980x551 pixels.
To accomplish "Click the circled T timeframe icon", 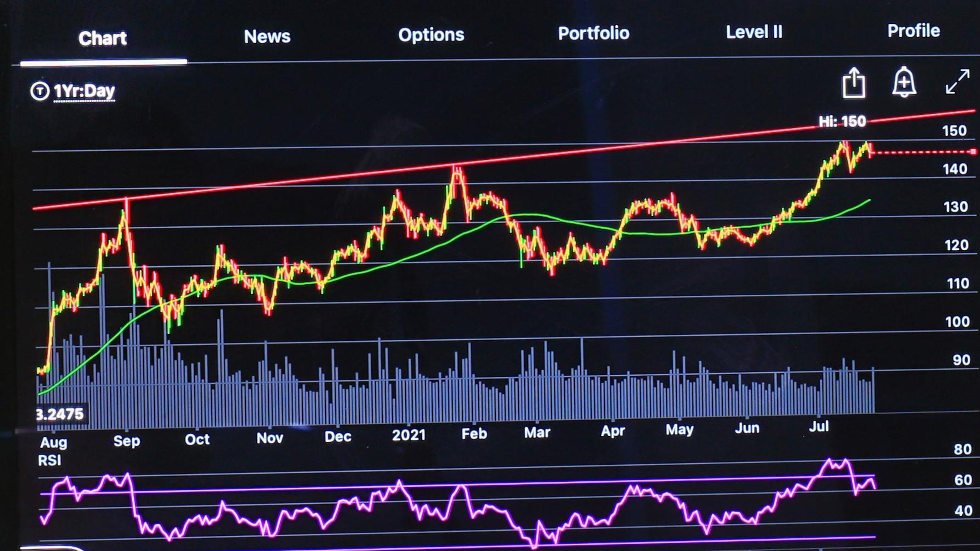I will [x=40, y=91].
